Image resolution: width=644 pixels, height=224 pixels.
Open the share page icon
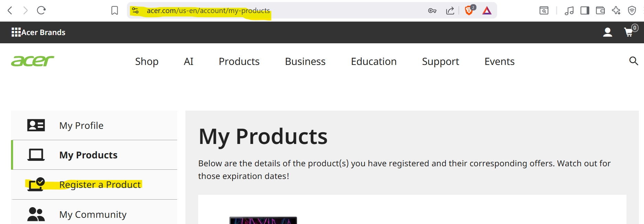tap(450, 11)
